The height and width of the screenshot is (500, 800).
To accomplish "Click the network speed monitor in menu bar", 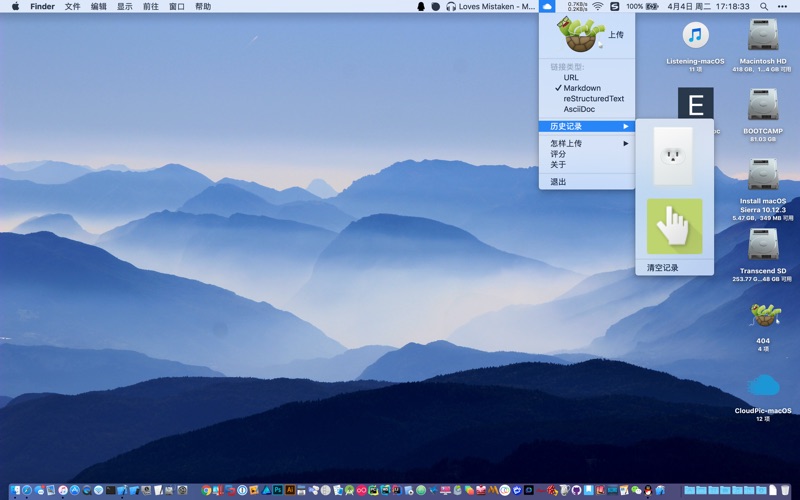I will point(577,6).
